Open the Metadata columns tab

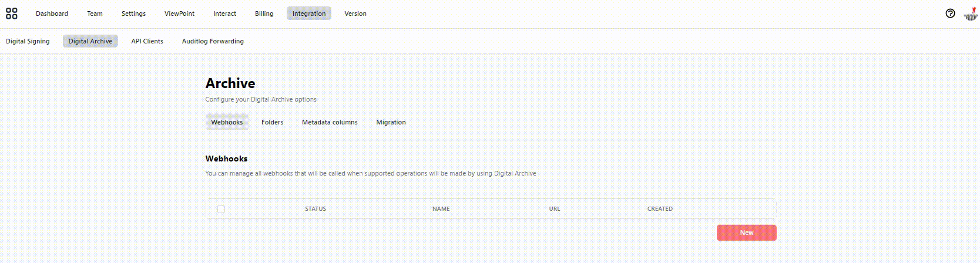tap(330, 122)
